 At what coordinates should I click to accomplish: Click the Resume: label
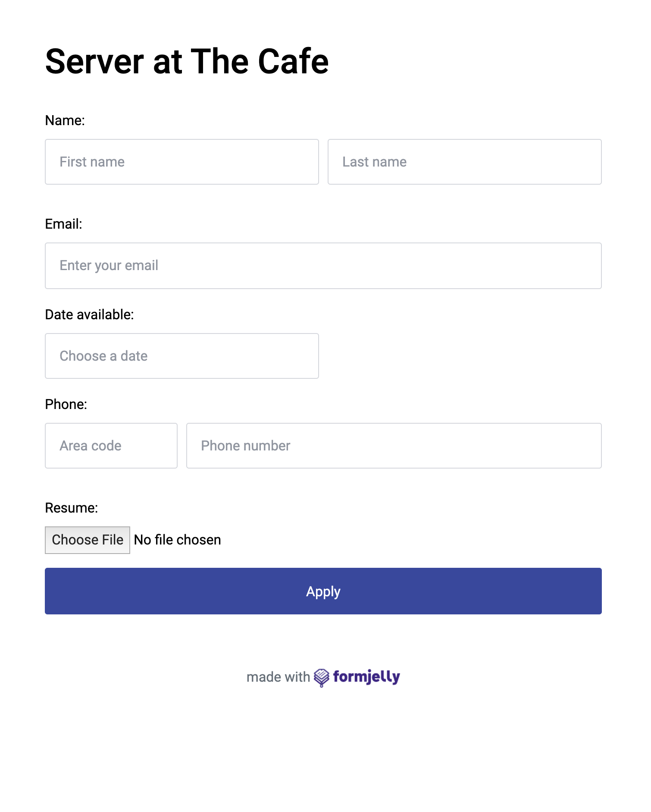point(72,508)
